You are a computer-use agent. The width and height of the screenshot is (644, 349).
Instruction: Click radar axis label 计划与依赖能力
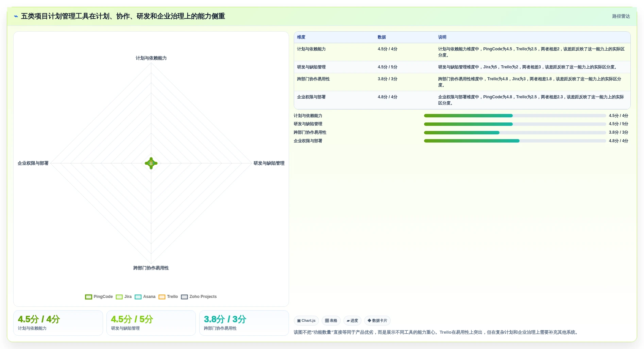(151, 58)
